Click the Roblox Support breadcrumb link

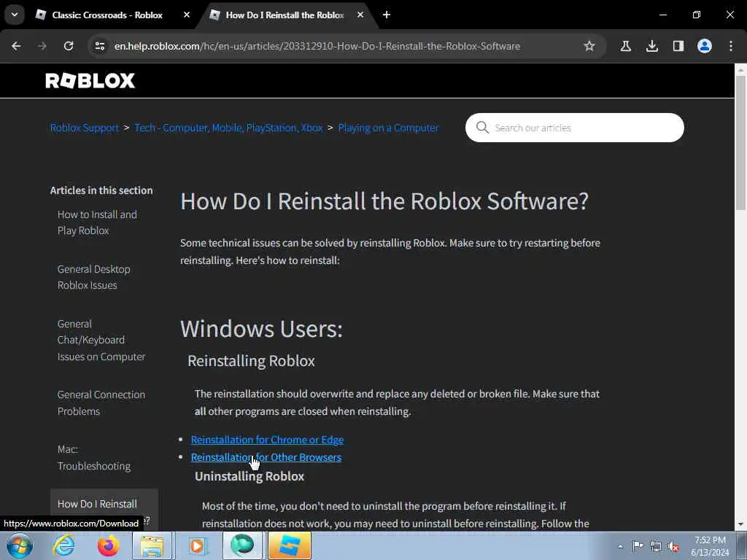pos(85,128)
